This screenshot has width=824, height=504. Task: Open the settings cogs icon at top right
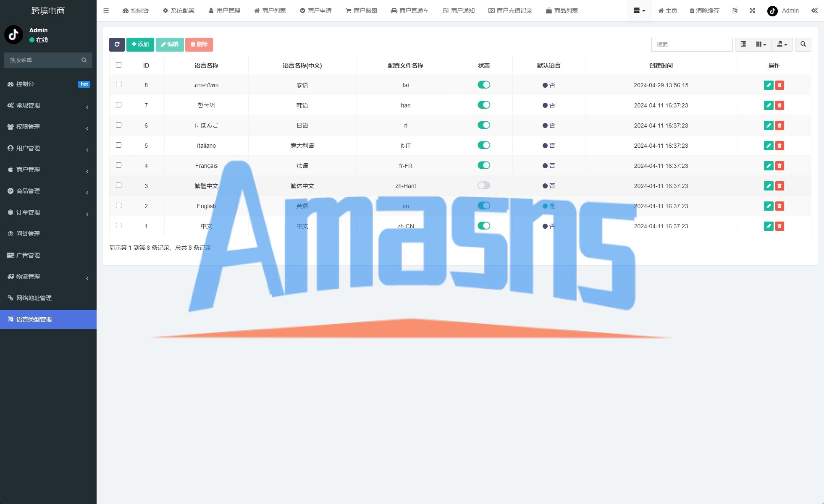(814, 10)
